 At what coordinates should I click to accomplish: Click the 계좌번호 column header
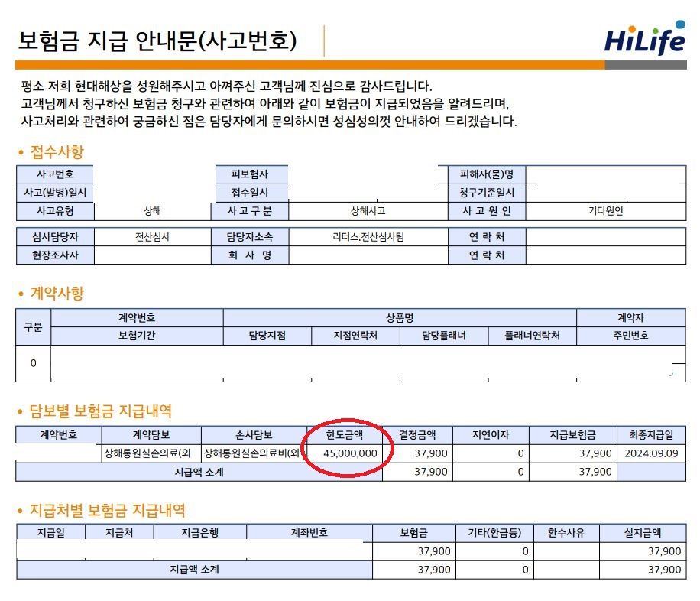click(309, 533)
